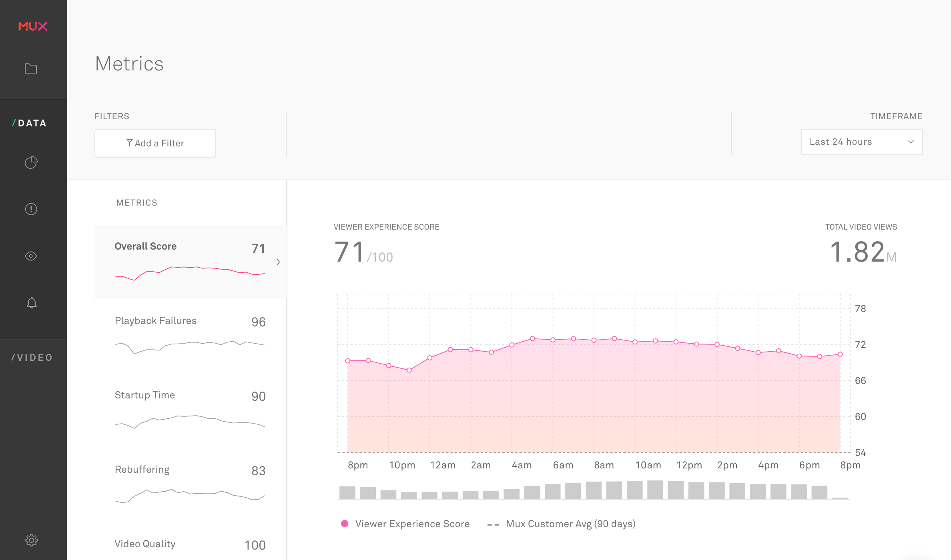Click the Mux logo
Image resolution: width=951 pixels, height=560 pixels.
coord(33,26)
